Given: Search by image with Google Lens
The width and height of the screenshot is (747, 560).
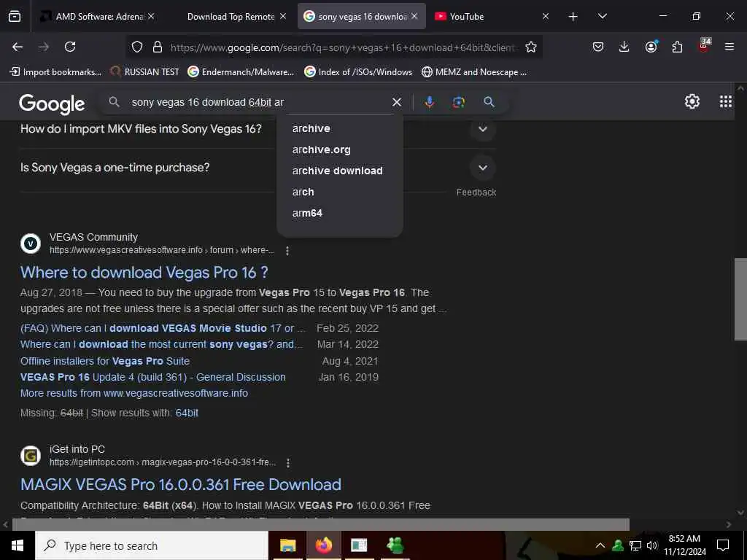Looking at the screenshot, I should [458, 102].
